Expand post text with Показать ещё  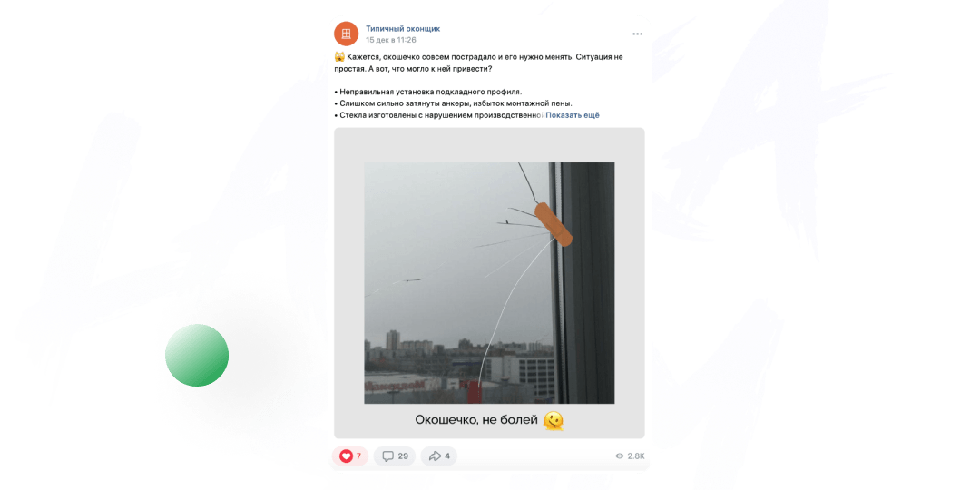click(573, 115)
